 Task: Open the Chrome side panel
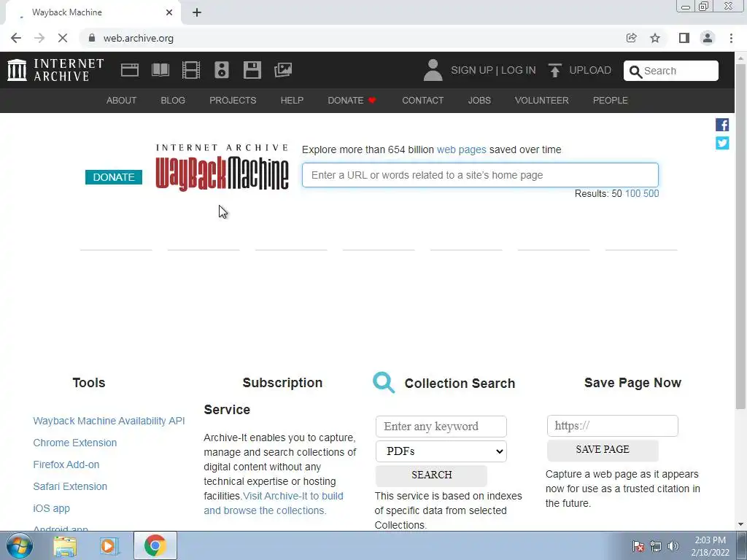[x=684, y=38]
